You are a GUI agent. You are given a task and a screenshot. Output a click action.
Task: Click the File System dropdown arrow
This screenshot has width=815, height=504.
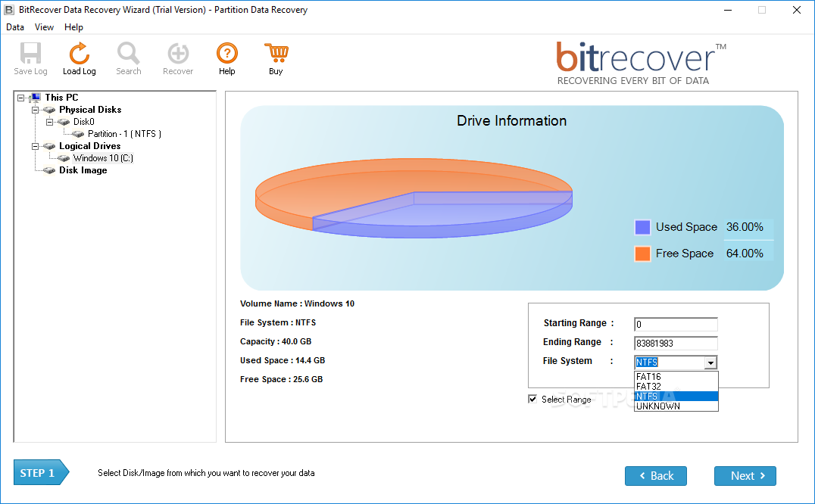(710, 362)
